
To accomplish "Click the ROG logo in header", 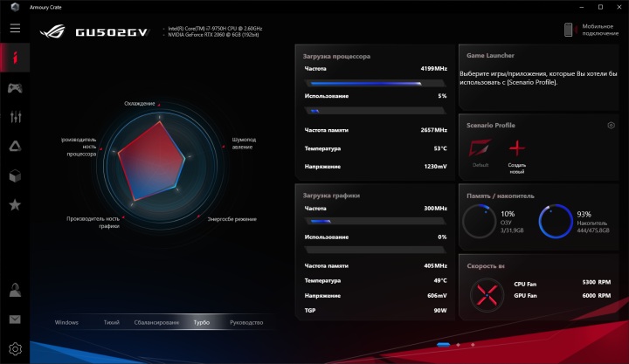I will click(x=52, y=31).
